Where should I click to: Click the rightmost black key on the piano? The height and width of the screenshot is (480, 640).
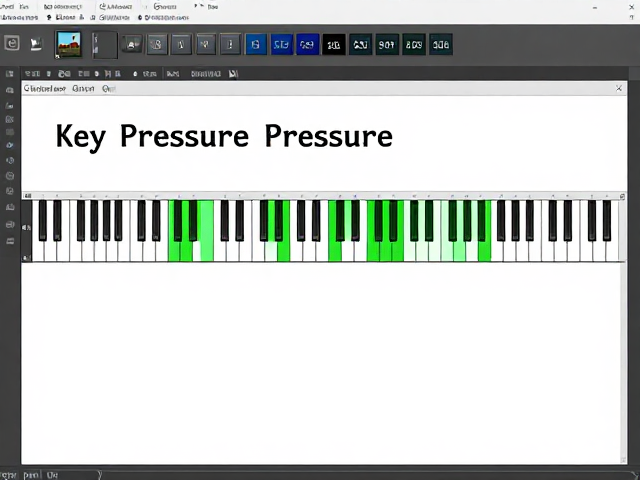[607, 220]
